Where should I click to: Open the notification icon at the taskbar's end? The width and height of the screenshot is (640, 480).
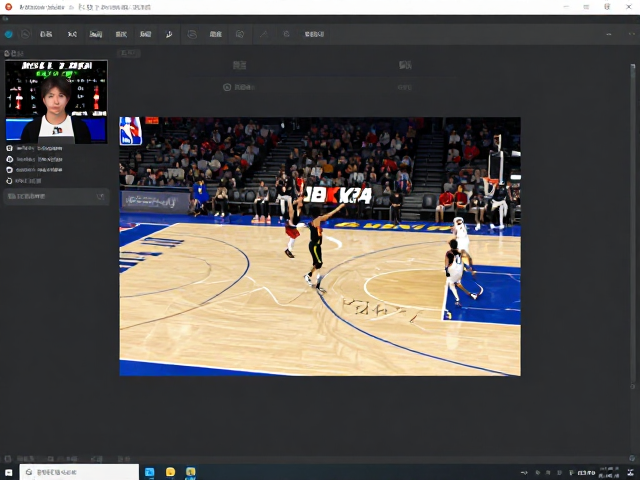pyautogui.click(x=631, y=473)
